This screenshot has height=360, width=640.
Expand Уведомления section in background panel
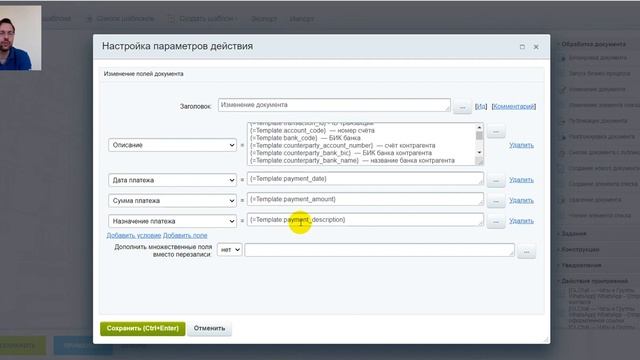click(581, 265)
